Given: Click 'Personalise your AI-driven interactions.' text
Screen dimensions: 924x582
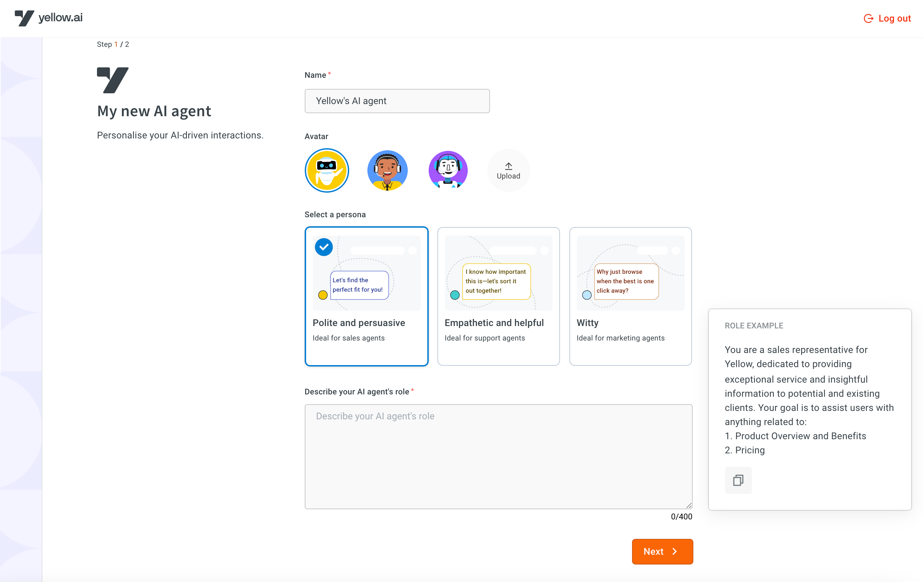Looking at the screenshot, I should [180, 135].
